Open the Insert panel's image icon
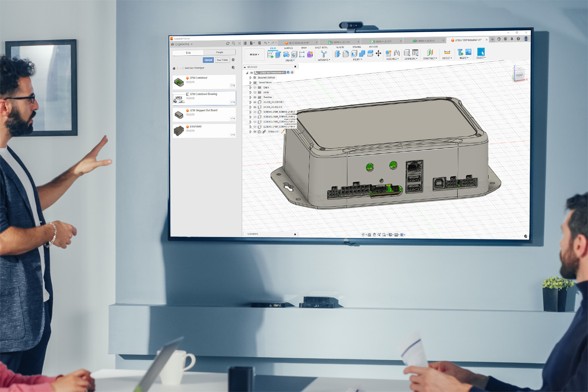 pyautogui.click(x=468, y=53)
